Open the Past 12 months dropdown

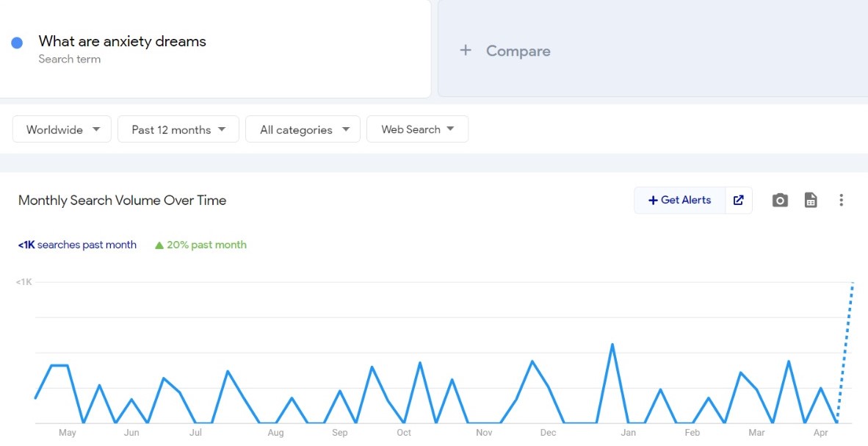click(x=178, y=129)
